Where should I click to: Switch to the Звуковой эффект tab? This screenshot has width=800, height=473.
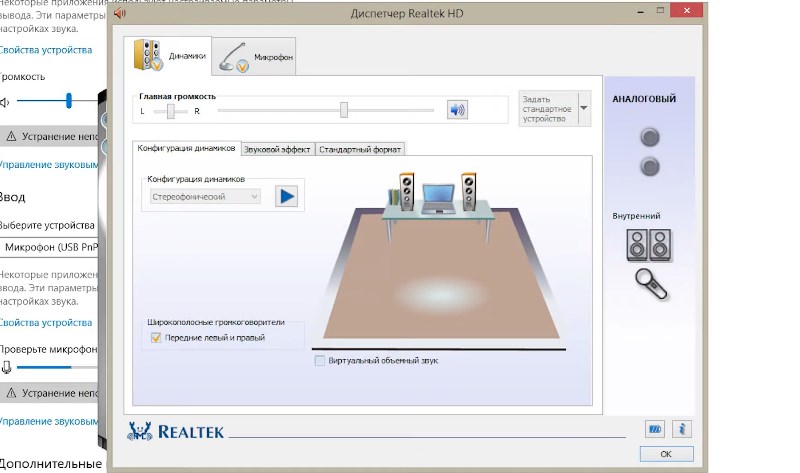277,150
